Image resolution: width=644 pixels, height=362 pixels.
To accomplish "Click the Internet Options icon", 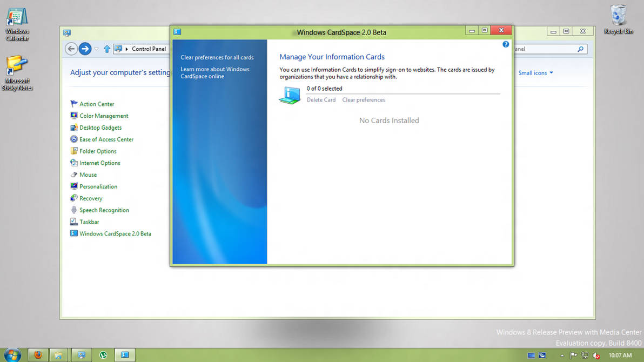I will 74,163.
